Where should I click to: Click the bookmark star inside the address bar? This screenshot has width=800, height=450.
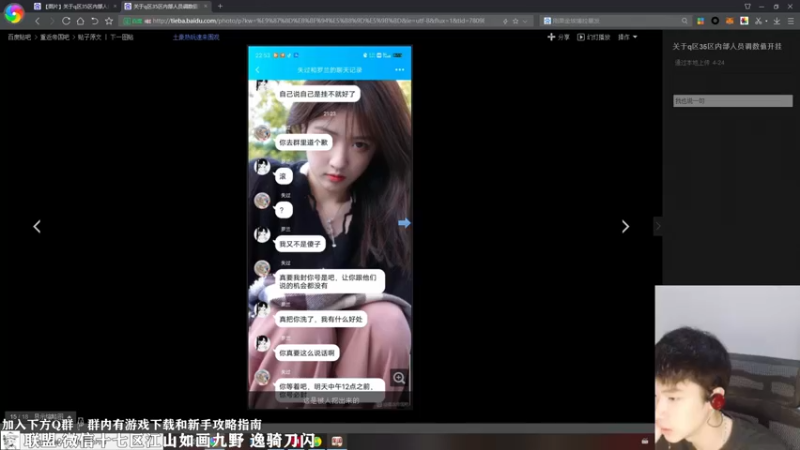(x=515, y=21)
